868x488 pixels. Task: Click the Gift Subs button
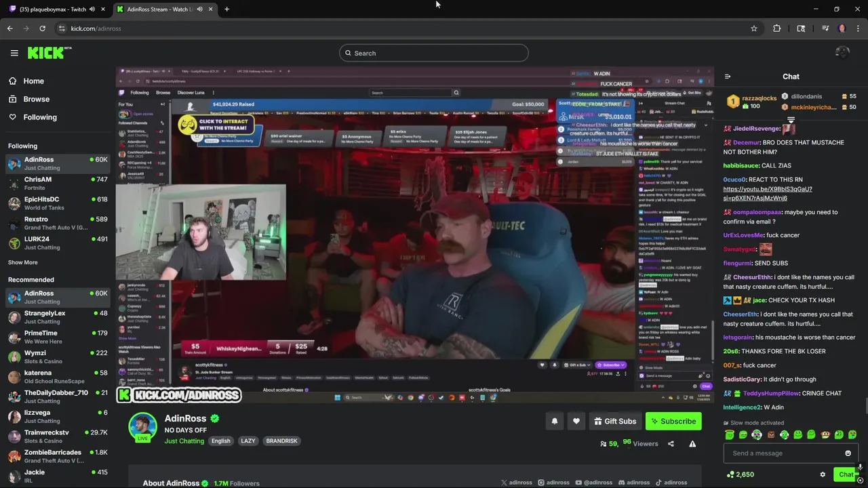tap(615, 422)
